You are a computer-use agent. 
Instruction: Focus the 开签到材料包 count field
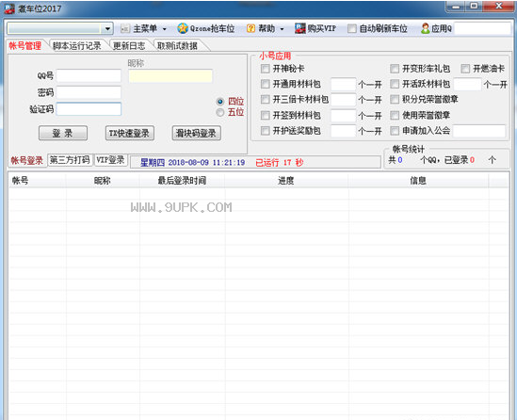tap(343, 116)
